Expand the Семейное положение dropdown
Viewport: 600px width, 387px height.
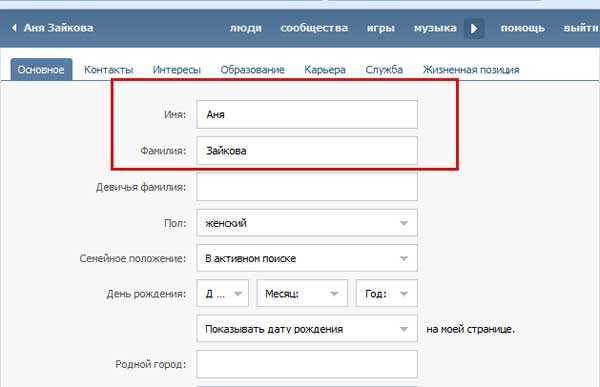307,258
